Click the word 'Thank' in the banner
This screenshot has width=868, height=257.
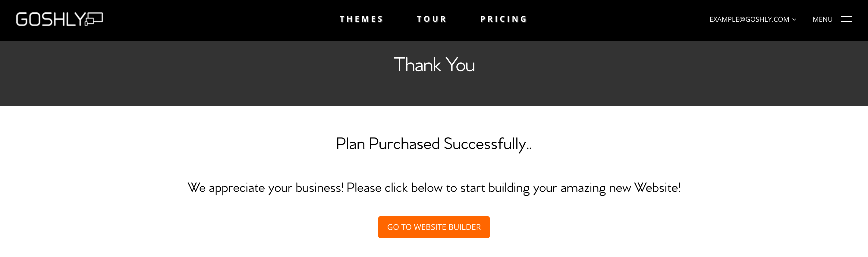tap(417, 65)
